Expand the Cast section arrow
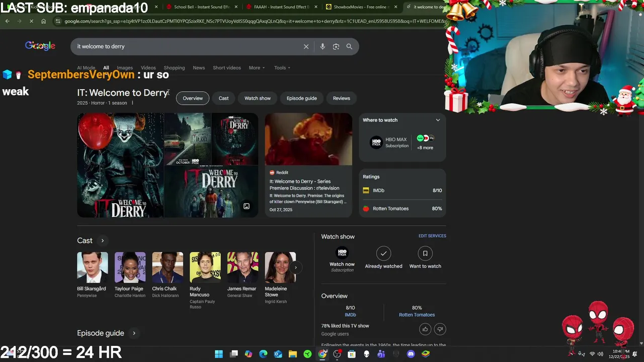 102,240
